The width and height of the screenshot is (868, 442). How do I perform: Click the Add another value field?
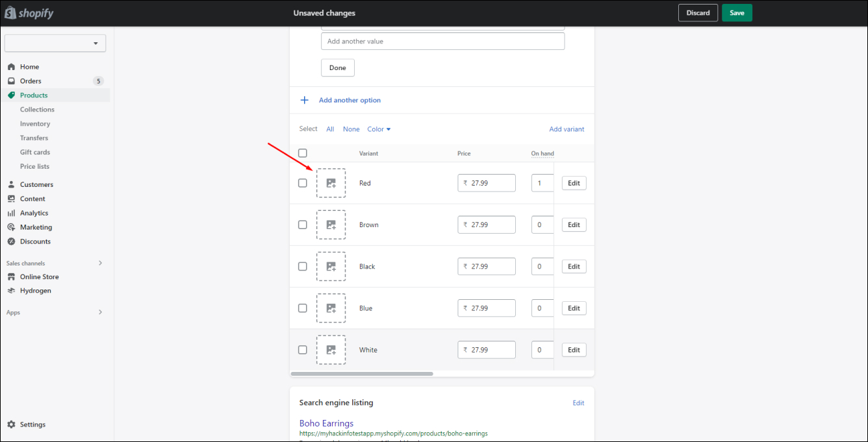coord(442,42)
